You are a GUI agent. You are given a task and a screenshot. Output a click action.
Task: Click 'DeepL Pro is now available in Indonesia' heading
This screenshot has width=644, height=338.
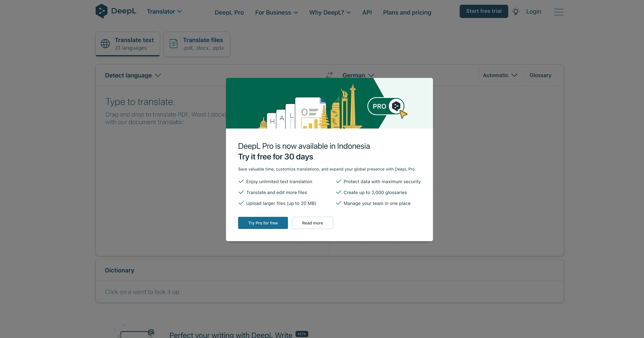[304, 146]
